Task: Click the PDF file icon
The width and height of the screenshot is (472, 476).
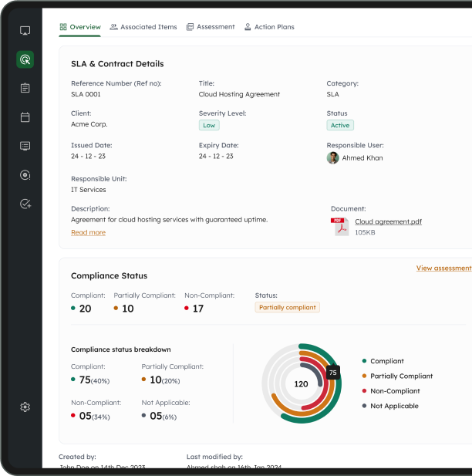Action: (339, 227)
